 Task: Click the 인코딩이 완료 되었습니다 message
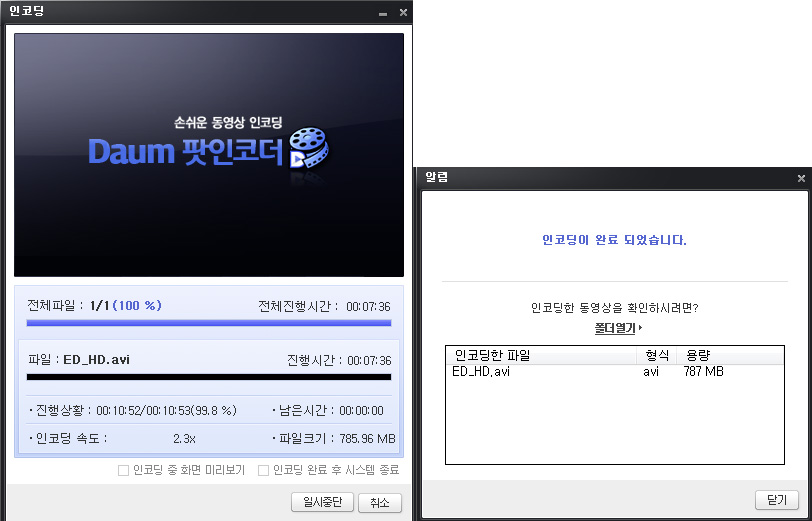(614, 240)
